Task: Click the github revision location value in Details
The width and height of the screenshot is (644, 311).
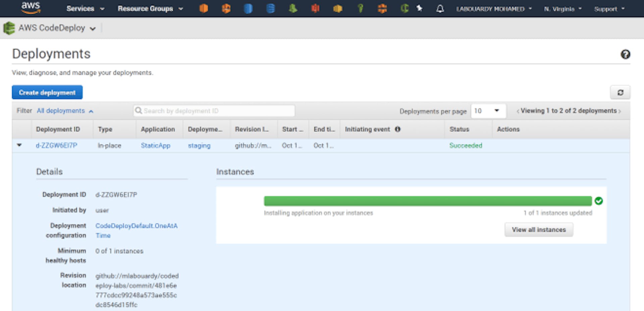Action: [137, 290]
